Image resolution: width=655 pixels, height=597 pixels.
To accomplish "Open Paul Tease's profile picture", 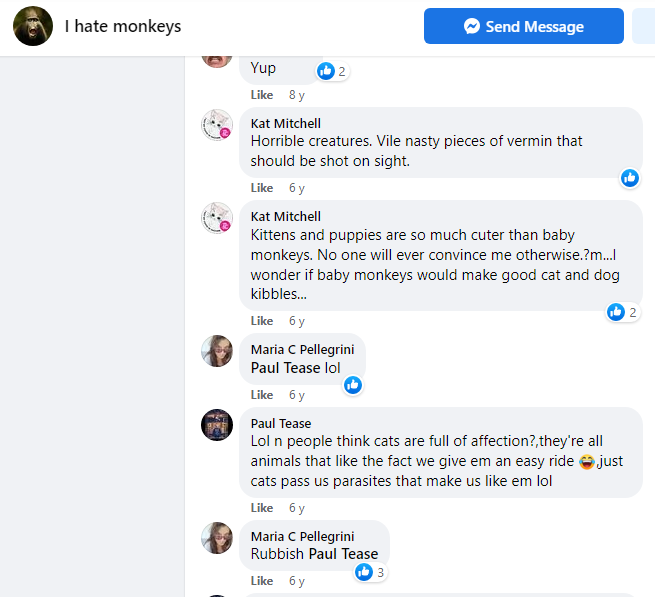I will [217, 425].
